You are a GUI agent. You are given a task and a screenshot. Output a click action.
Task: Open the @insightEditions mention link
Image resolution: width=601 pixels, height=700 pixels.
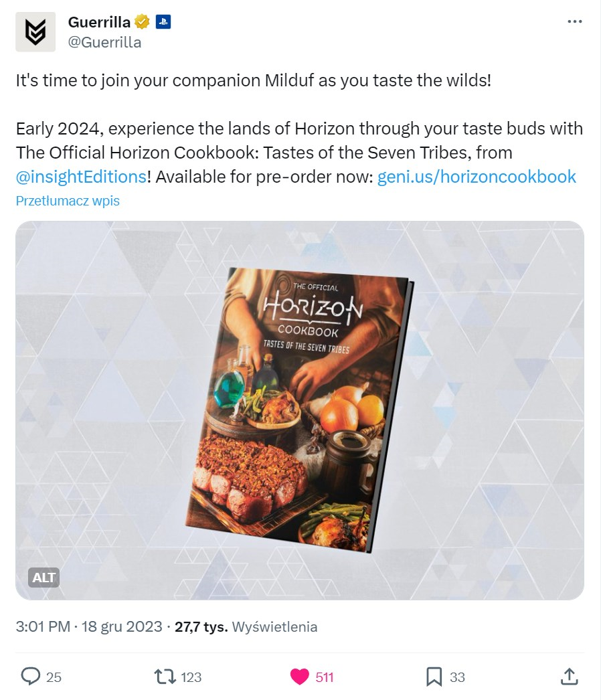click(81, 177)
